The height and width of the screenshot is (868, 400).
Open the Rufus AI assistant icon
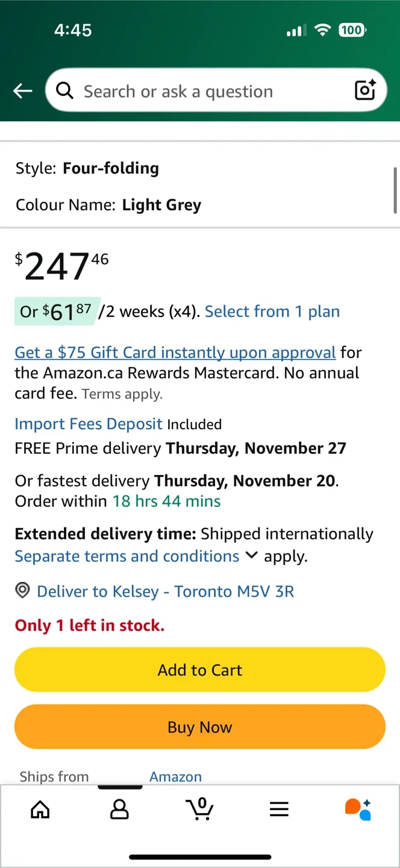pos(358,809)
